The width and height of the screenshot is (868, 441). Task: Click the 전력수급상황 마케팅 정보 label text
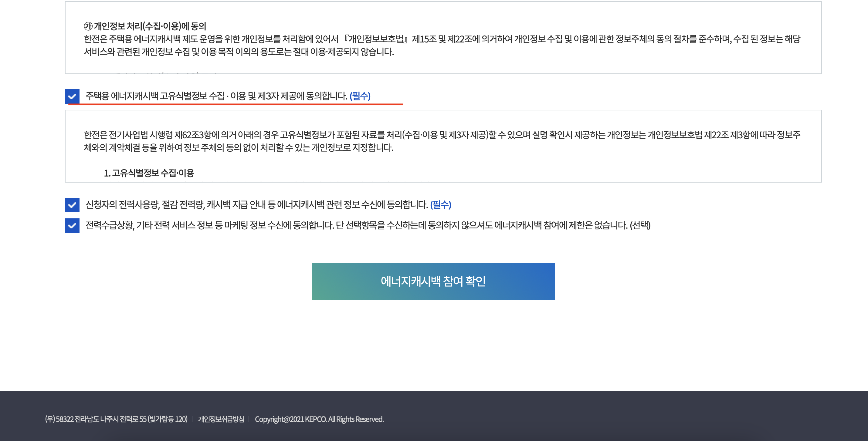coord(357,225)
